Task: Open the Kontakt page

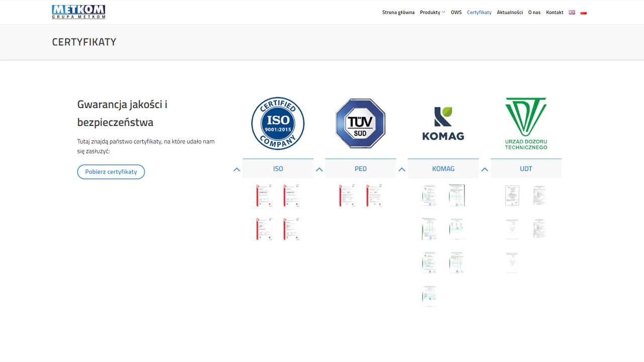Action: [x=554, y=13]
